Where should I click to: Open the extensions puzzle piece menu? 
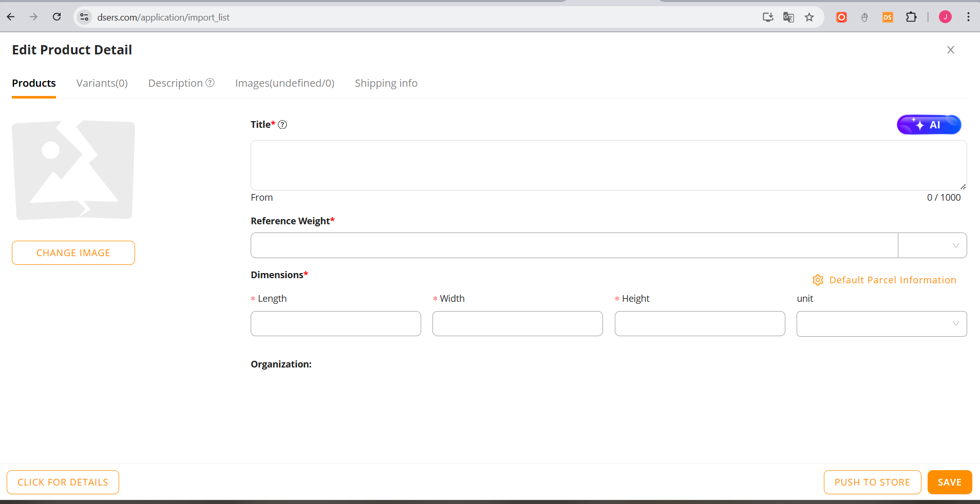pyautogui.click(x=911, y=17)
